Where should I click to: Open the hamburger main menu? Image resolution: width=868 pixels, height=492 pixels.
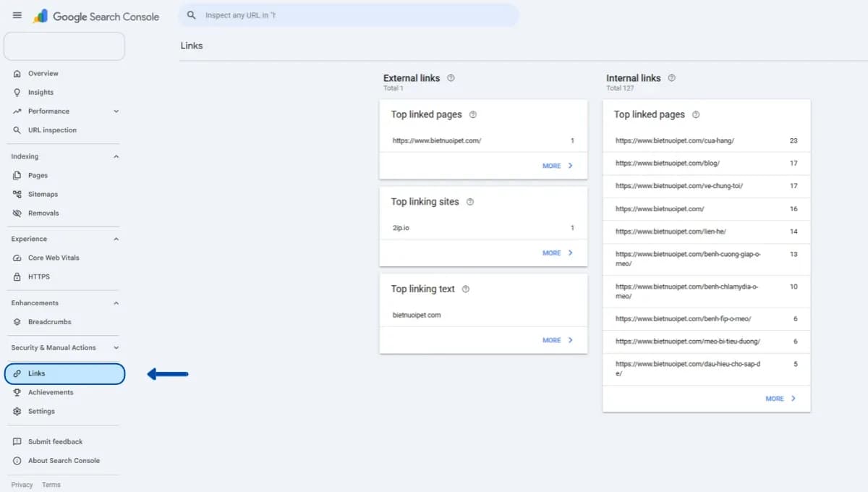pos(17,15)
